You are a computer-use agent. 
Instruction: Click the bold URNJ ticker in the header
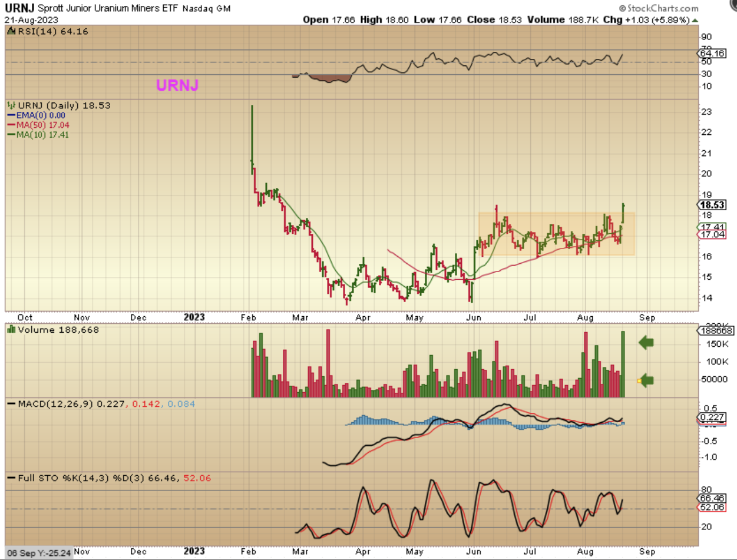(20, 8)
